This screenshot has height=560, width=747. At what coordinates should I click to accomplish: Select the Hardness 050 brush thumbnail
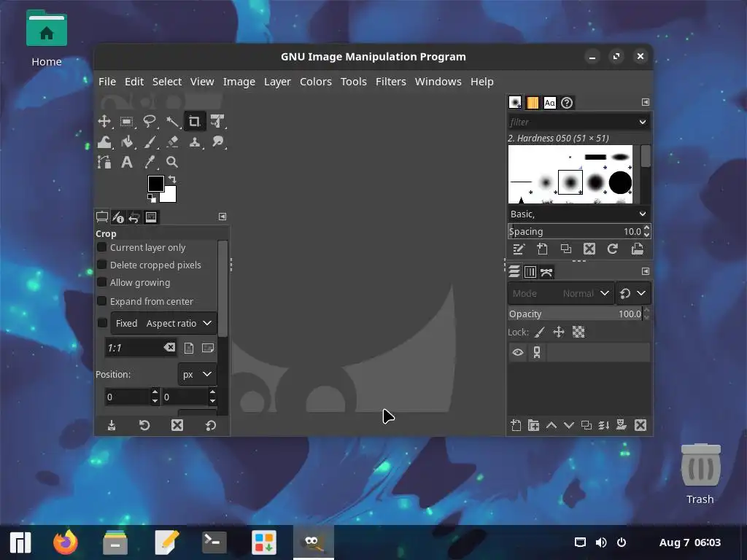pos(570,182)
